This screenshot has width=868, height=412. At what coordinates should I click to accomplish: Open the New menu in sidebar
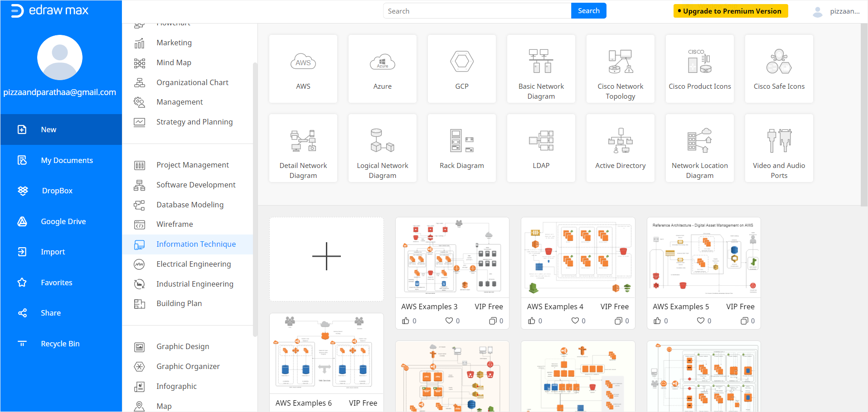pyautogui.click(x=61, y=129)
